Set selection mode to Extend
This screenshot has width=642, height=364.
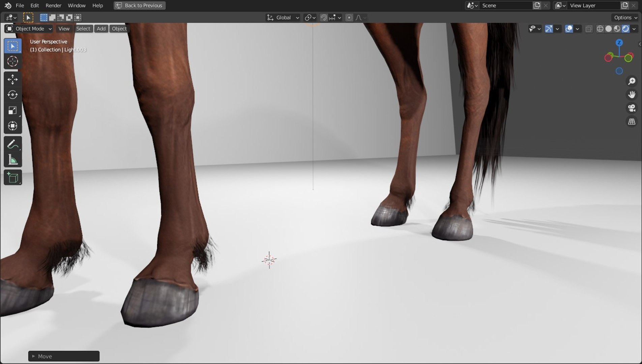point(52,18)
